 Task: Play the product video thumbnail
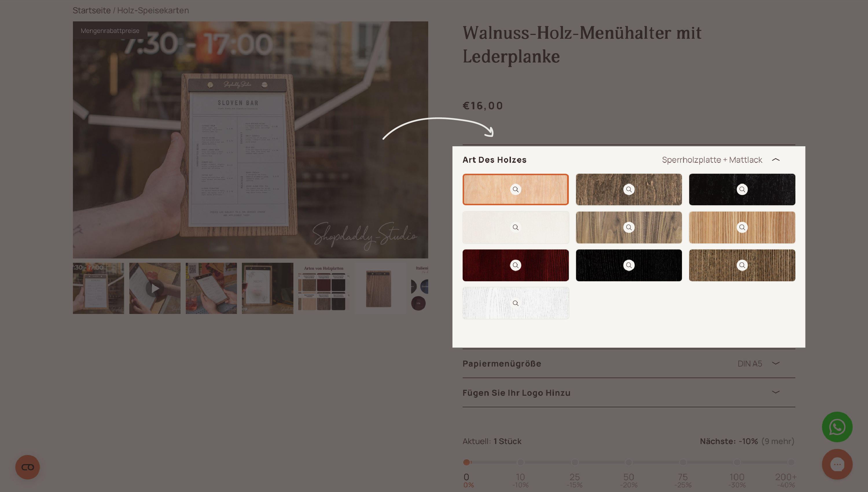pos(155,288)
